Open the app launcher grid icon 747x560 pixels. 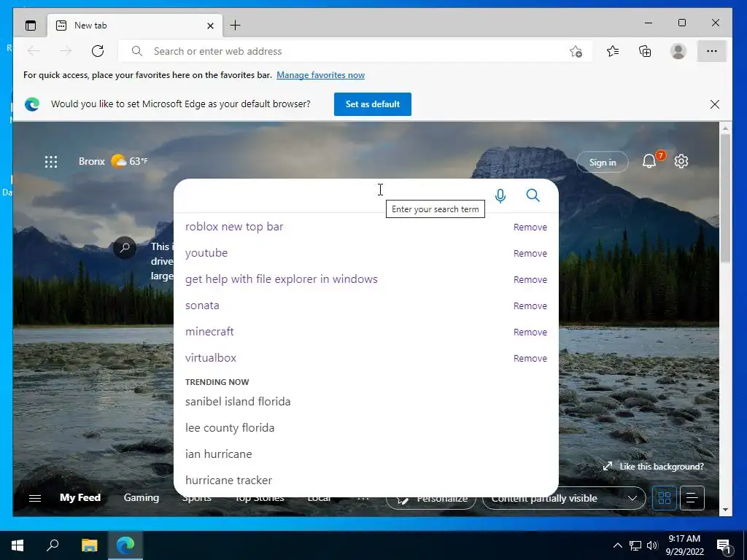(x=51, y=161)
